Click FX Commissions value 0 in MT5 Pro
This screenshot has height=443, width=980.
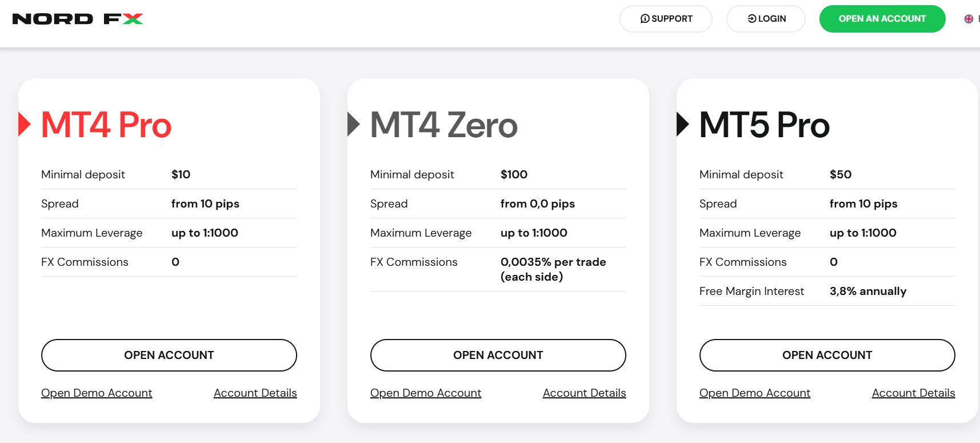[x=834, y=262]
